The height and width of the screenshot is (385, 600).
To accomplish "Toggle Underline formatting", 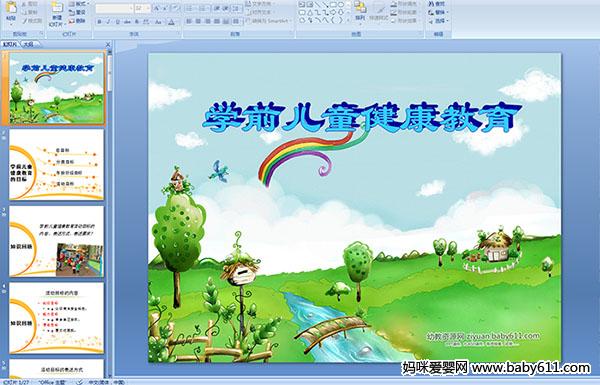I will [117, 22].
